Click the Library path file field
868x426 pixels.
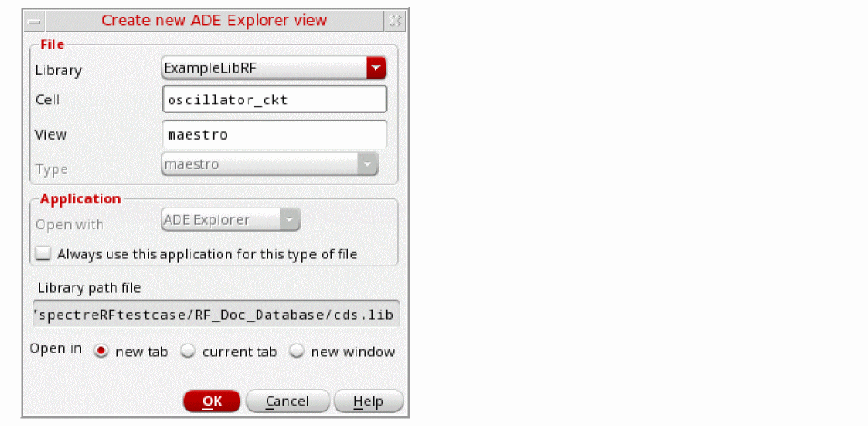tap(216, 315)
